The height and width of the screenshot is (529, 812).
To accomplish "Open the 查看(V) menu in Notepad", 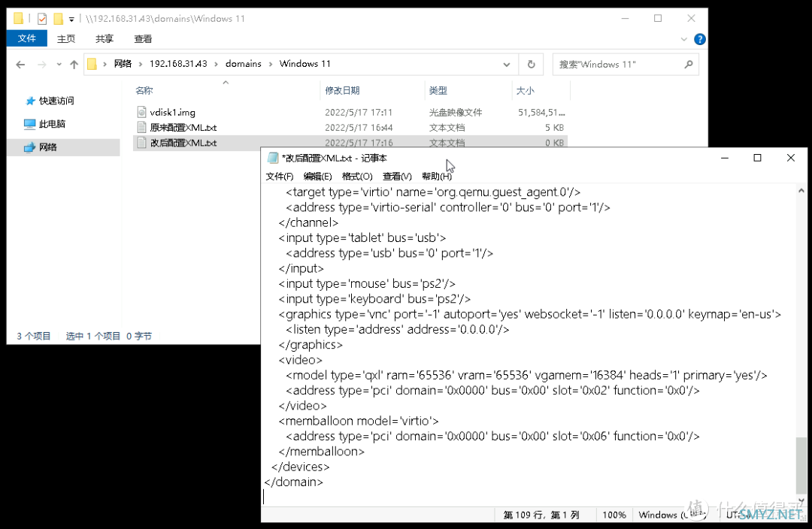I will pos(397,177).
